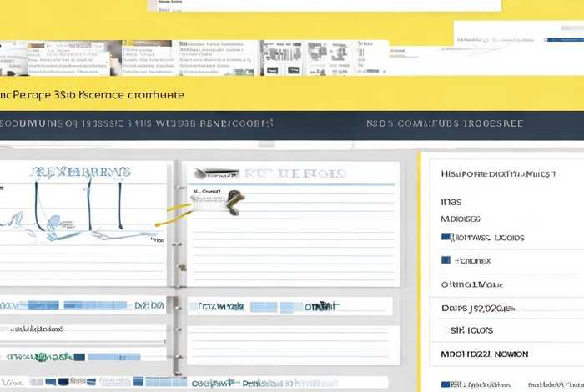This screenshot has height=392, width=584.
Task: Click the left heading in the navy bar
Action: (137, 123)
